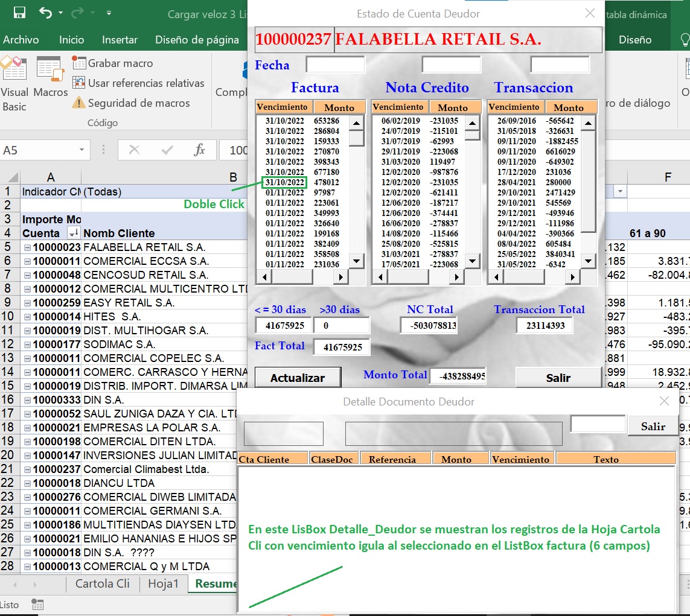Click Salir in Estado de Cuenta Deudor

pos(558,378)
